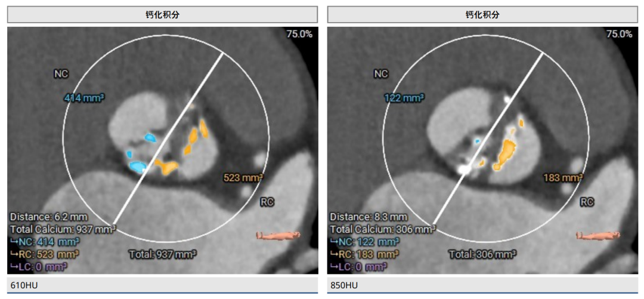Click the NC cusp label in left image
This screenshot has height=299, width=644.
[61, 73]
